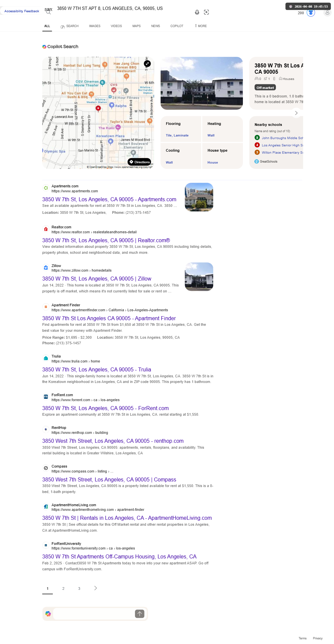
Task: Click the Terms footer link
Action: (x=303, y=638)
